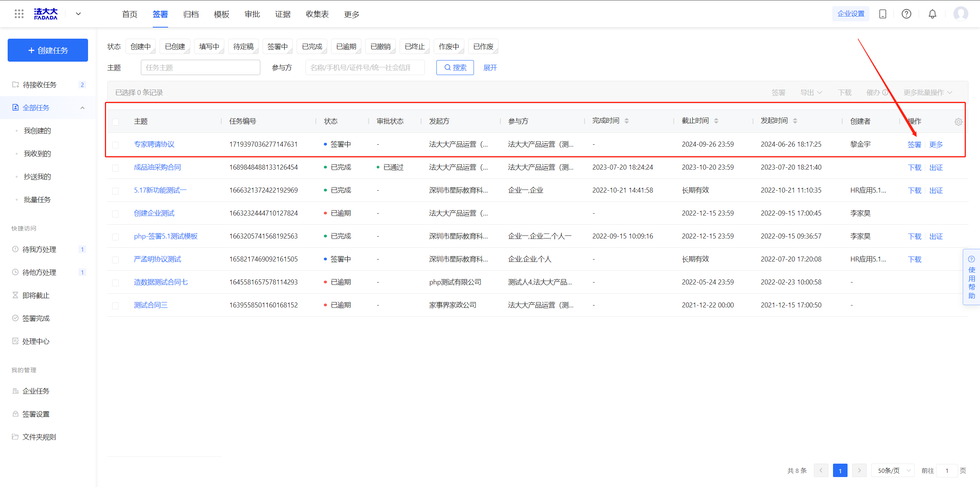
Task: Click the 搜索 button
Action: pyautogui.click(x=455, y=67)
